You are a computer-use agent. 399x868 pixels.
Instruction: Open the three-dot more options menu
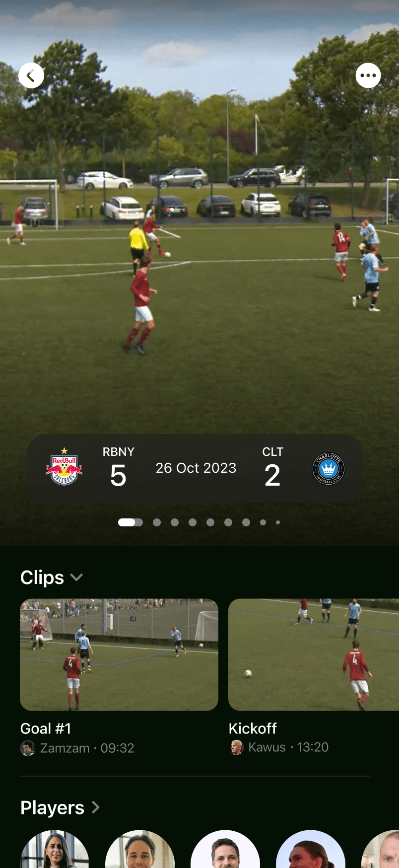(x=368, y=75)
